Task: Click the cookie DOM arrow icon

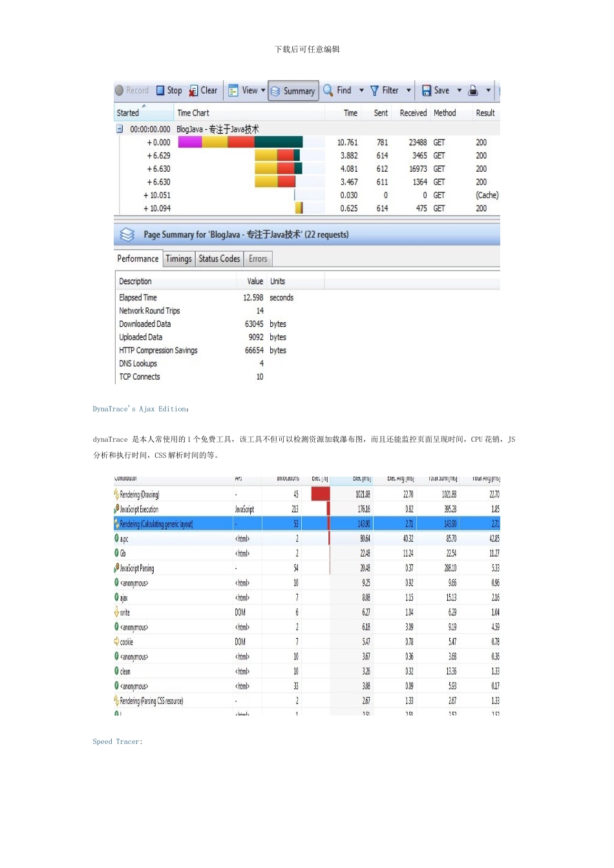Action: click(116, 641)
